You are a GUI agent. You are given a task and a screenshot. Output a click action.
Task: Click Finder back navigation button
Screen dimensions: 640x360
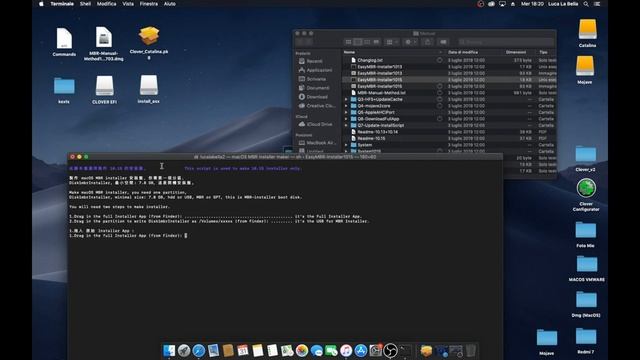pyautogui.click(x=299, y=42)
